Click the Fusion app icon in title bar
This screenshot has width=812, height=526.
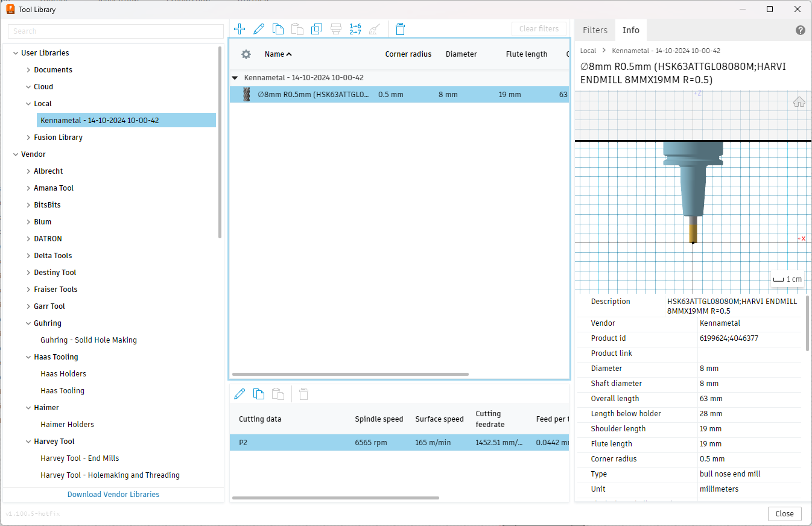coord(10,9)
